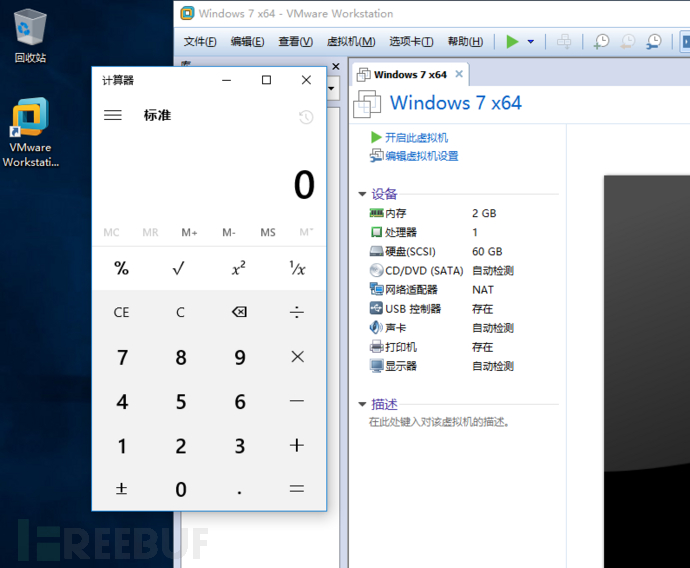690x568 pixels.
Task: Tap digit 9 on the calculator
Action: (239, 357)
